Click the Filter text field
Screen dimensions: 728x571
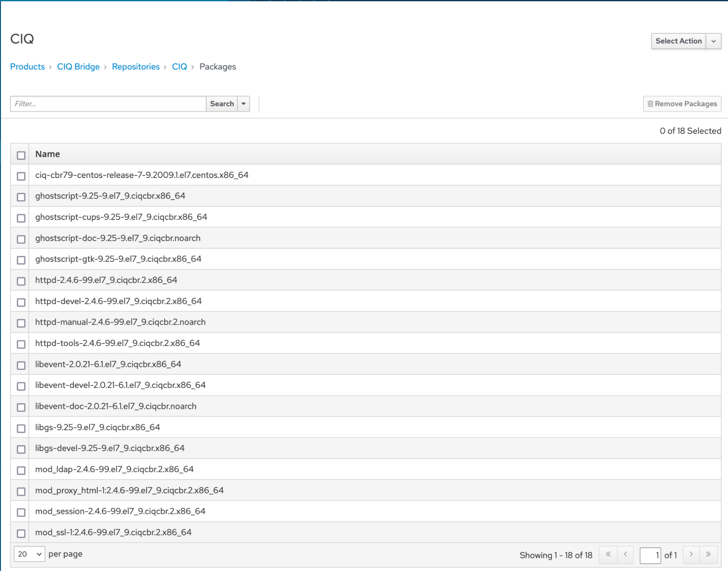(108, 104)
